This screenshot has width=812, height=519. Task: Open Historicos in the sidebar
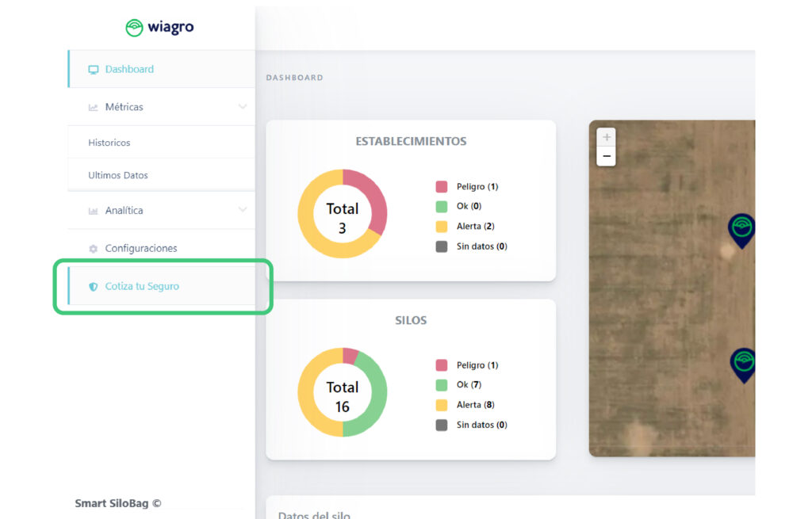(162, 143)
